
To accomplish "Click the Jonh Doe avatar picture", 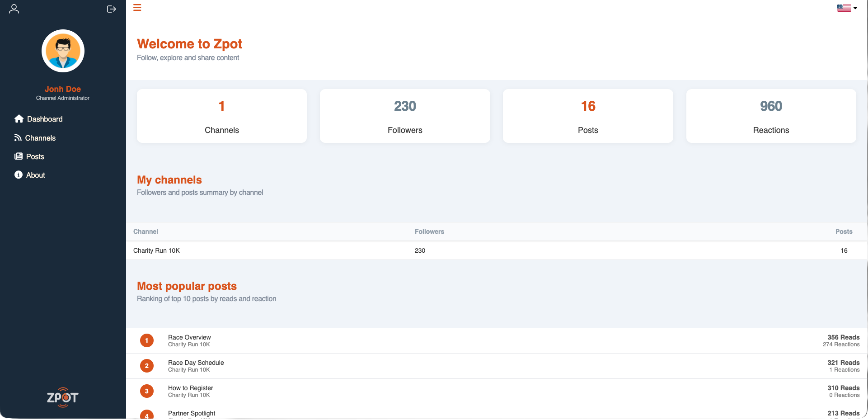I will click(x=63, y=51).
